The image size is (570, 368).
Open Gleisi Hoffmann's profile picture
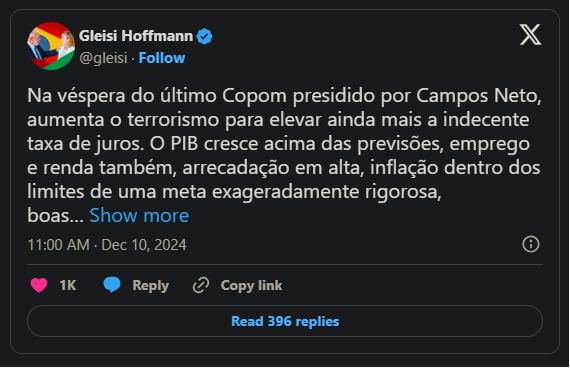point(51,46)
